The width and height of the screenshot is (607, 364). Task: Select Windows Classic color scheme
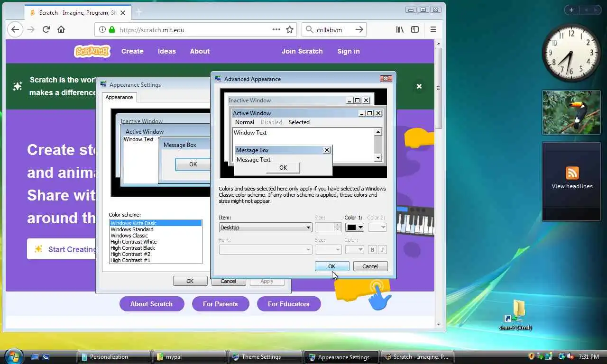[156, 236]
